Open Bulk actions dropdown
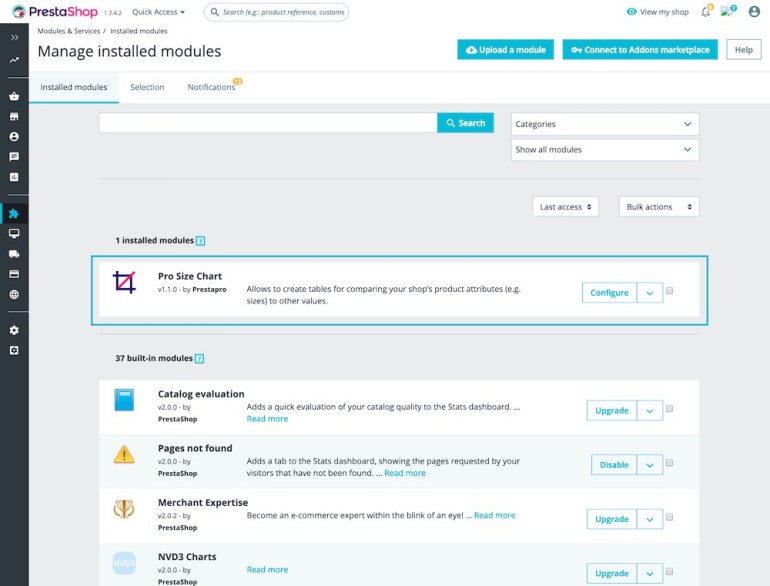This screenshot has width=770, height=586. pos(659,207)
